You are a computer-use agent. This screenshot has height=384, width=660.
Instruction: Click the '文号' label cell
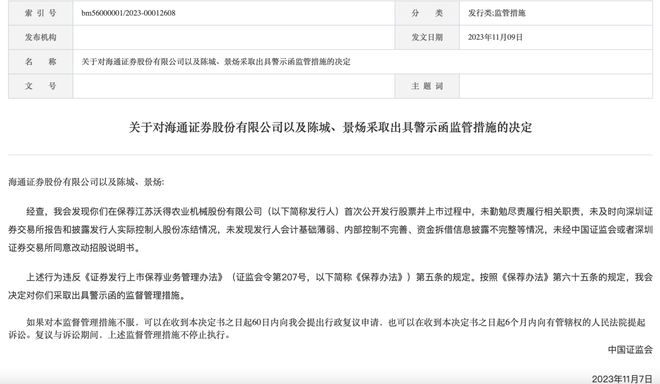pos(40,86)
